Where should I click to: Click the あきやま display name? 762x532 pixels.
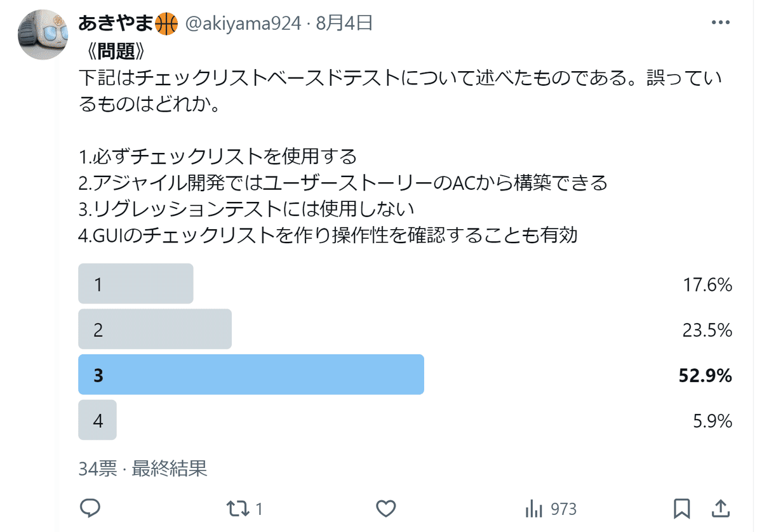coord(116,23)
